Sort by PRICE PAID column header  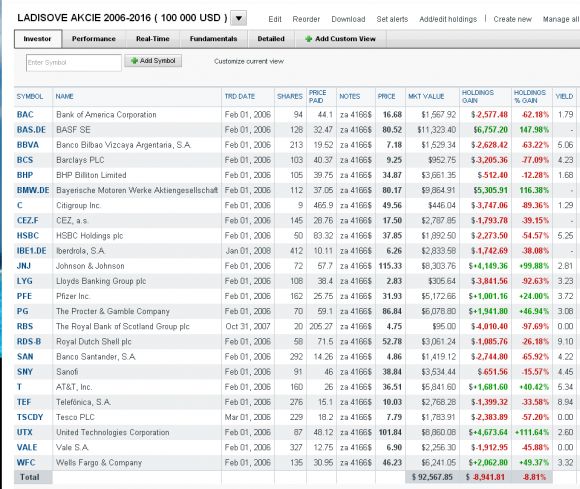coord(317,97)
